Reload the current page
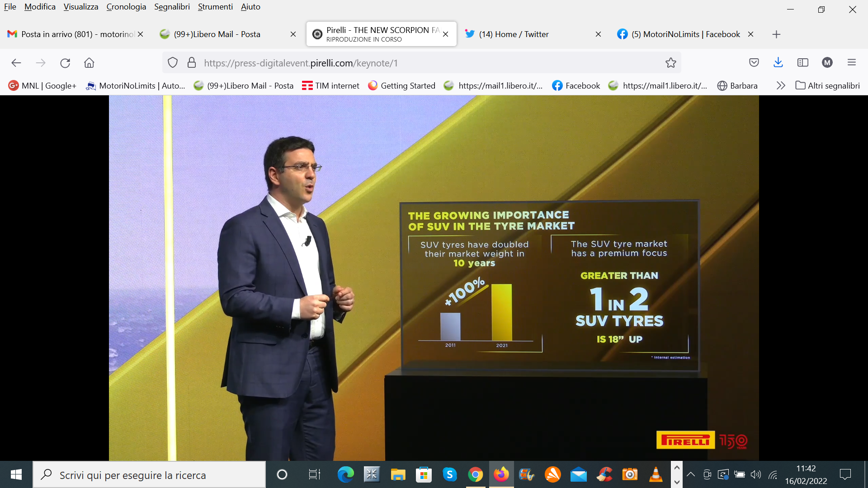The width and height of the screenshot is (868, 488). (65, 63)
